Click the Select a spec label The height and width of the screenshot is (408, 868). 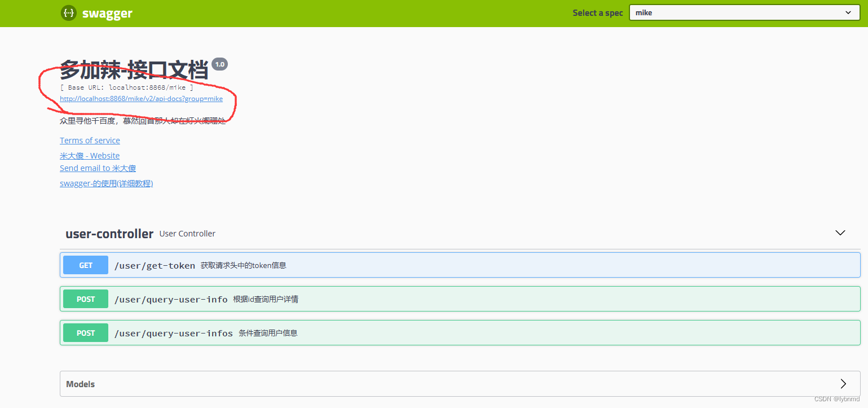click(598, 13)
